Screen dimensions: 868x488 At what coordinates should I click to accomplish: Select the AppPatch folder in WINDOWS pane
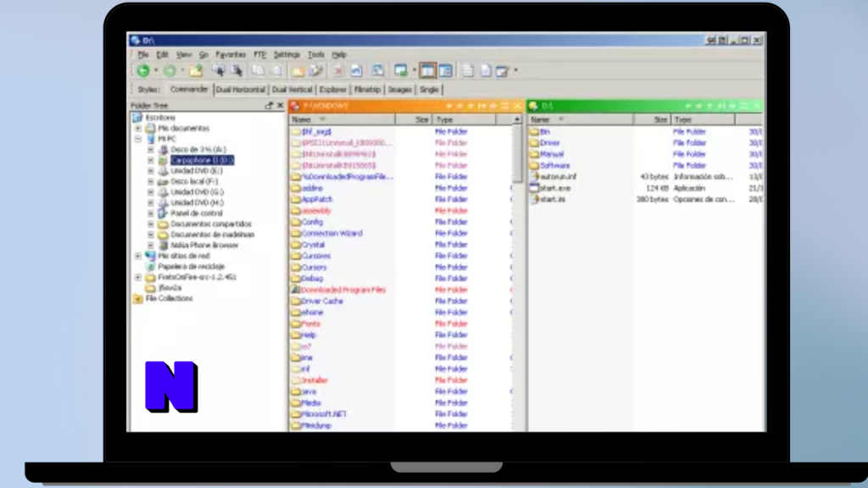click(317, 199)
